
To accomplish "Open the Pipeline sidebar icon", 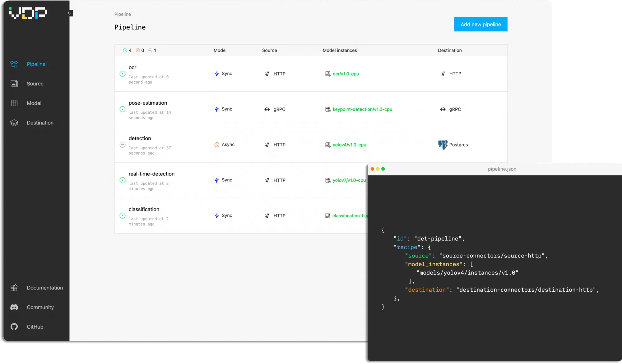I will [x=14, y=64].
